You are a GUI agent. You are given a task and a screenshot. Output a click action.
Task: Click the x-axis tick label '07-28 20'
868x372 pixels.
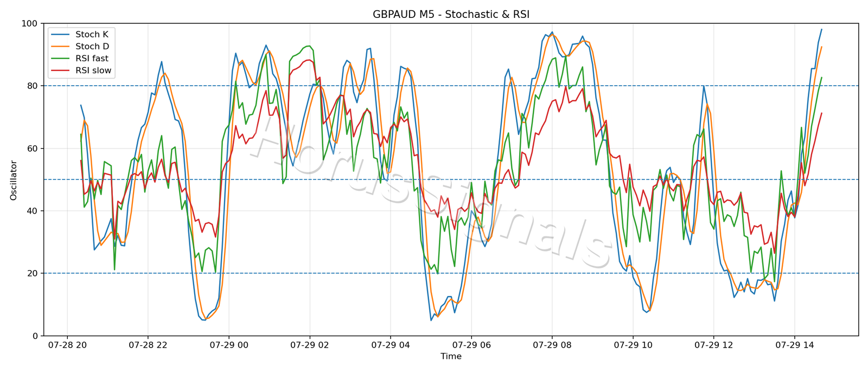(x=67, y=345)
